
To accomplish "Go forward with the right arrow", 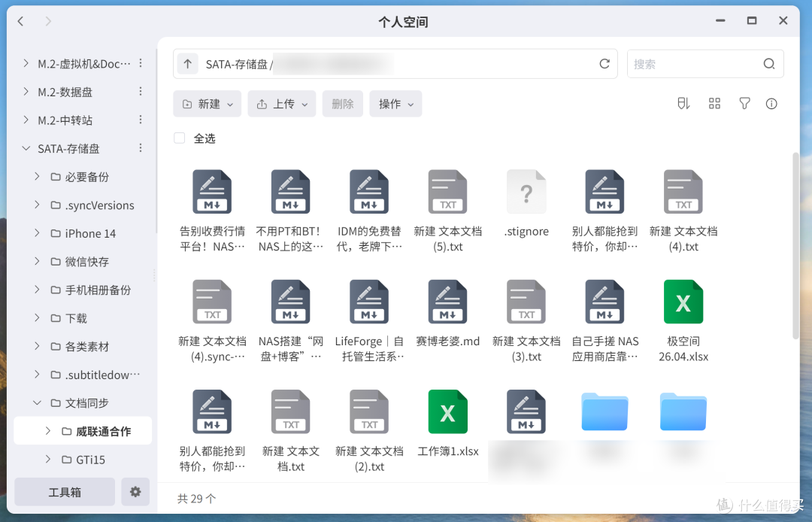I will (x=48, y=21).
